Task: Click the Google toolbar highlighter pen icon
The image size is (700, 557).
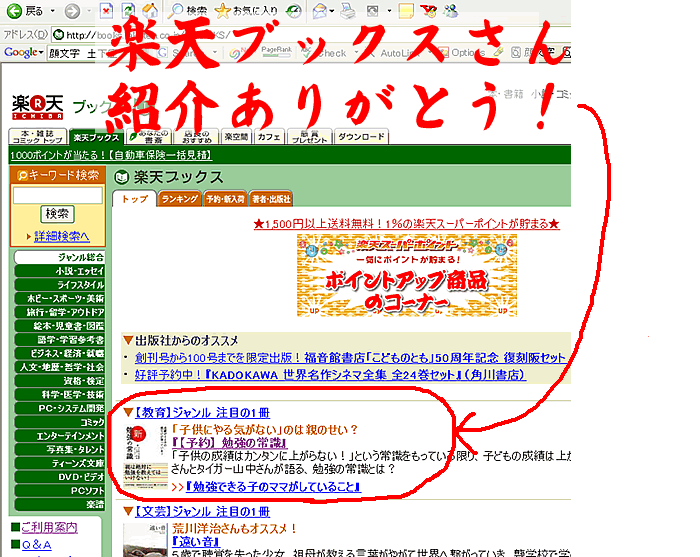Action: (498, 52)
